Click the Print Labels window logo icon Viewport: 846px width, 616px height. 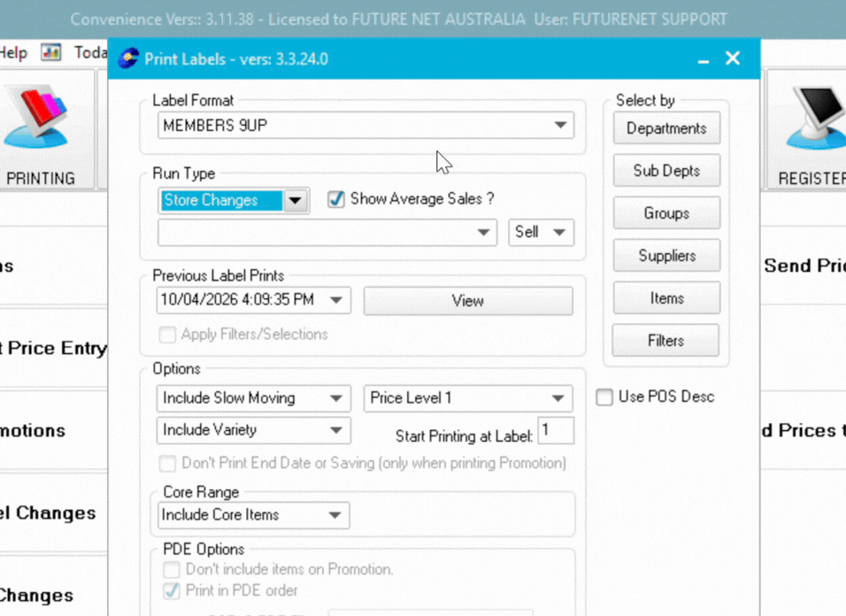(x=128, y=59)
